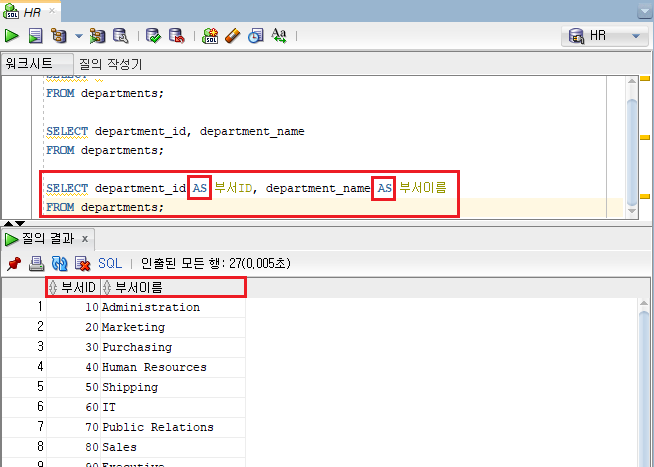The image size is (654, 467).
Task: Click the autotrace icon
Action: pos(97,36)
